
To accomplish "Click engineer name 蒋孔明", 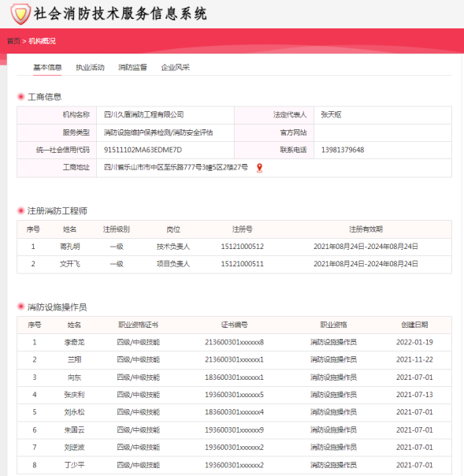I will pos(70,247).
